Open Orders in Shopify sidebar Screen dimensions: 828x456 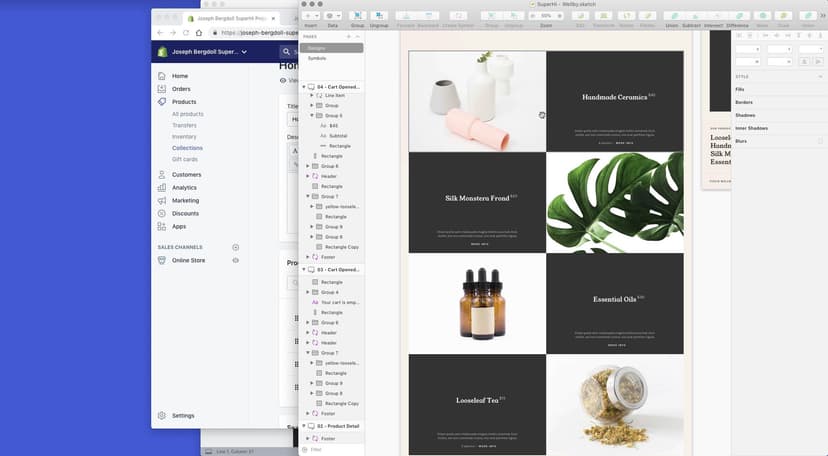[x=181, y=89]
